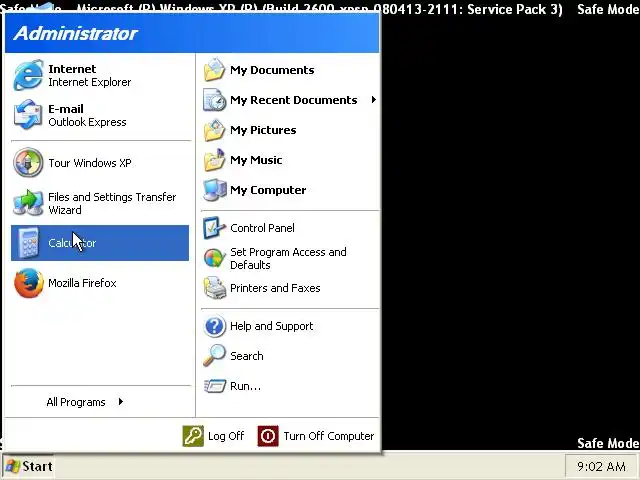640x480 pixels.
Task: Click the Search text entry
Action: 247,356
